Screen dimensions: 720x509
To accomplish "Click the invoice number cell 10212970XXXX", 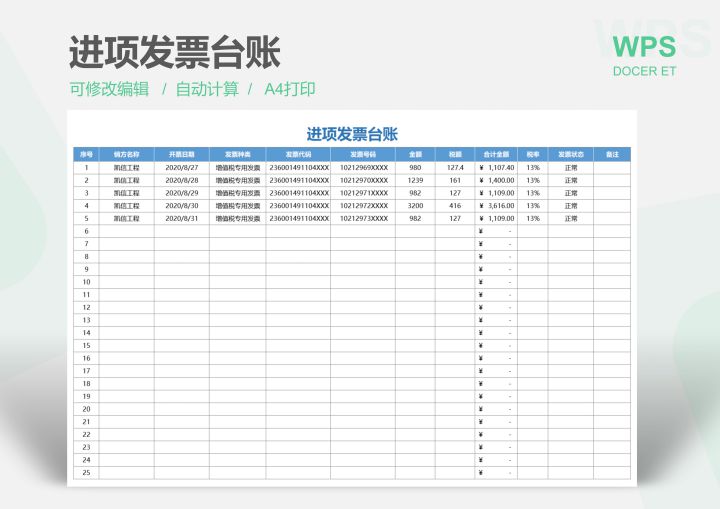I will pyautogui.click(x=363, y=180).
